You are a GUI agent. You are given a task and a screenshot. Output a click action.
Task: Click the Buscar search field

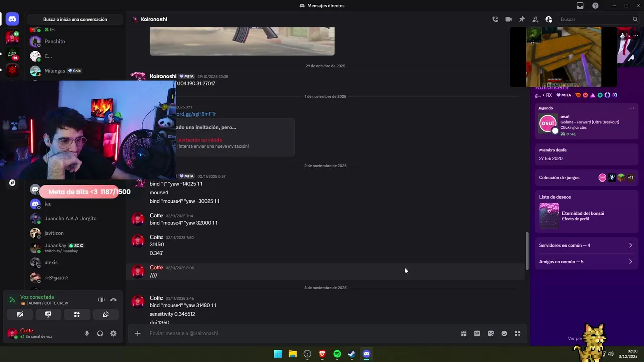(598, 19)
